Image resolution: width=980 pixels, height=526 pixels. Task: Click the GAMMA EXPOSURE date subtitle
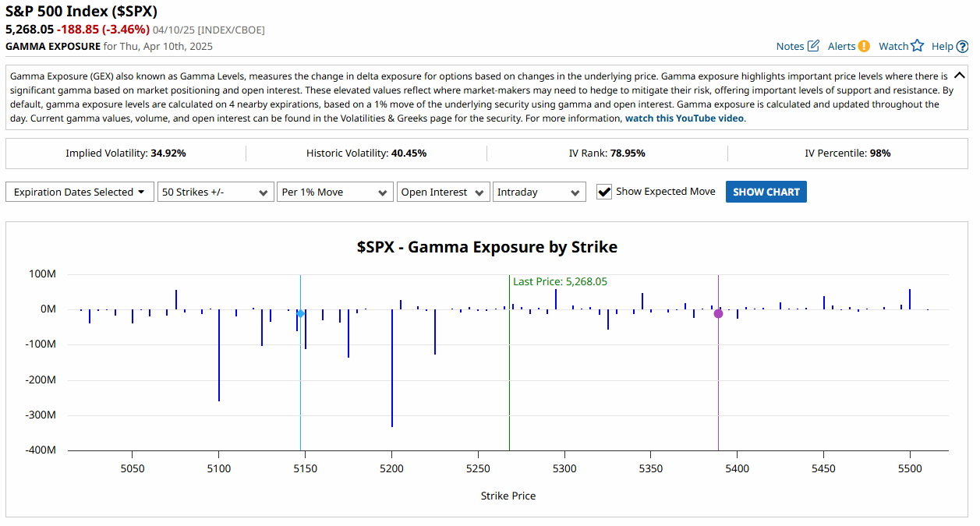(x=109, y=46)
